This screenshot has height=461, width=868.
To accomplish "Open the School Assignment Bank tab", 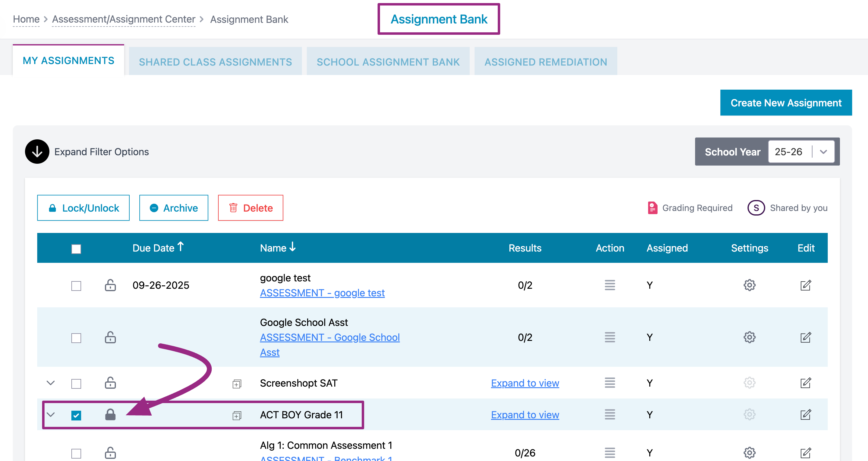I will 388,62.
